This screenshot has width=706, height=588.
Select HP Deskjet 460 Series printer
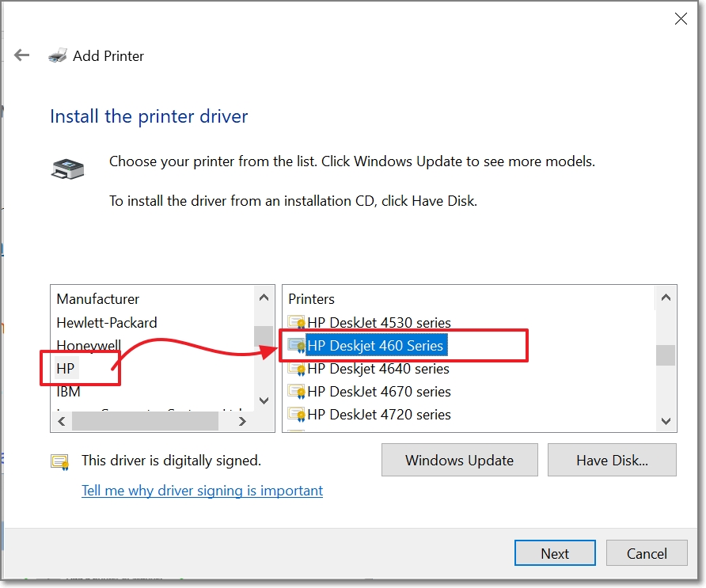[x=375, y=345]
